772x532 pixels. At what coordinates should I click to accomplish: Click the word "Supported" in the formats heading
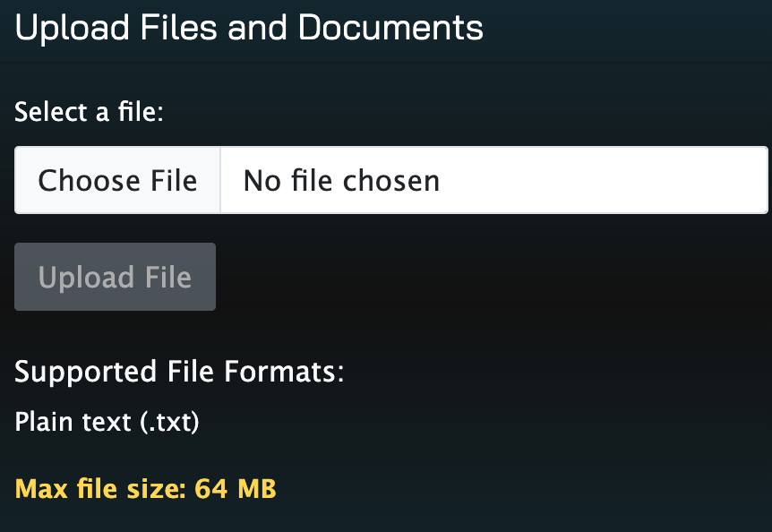click(84, 372)
